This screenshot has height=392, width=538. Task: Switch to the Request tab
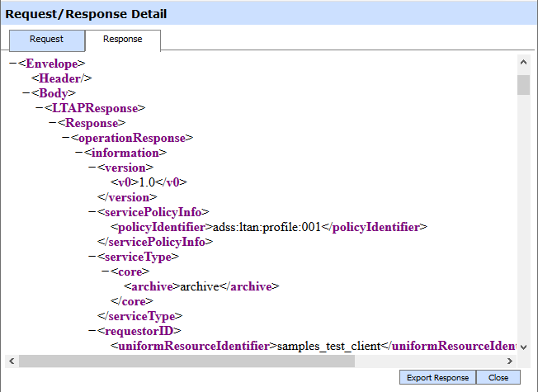47,39
